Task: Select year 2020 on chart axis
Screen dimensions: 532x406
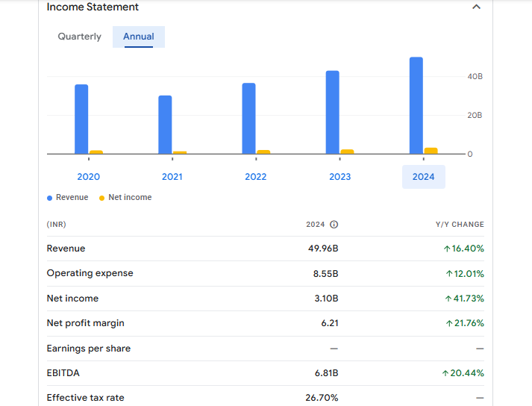Action: tap(88, 177)
